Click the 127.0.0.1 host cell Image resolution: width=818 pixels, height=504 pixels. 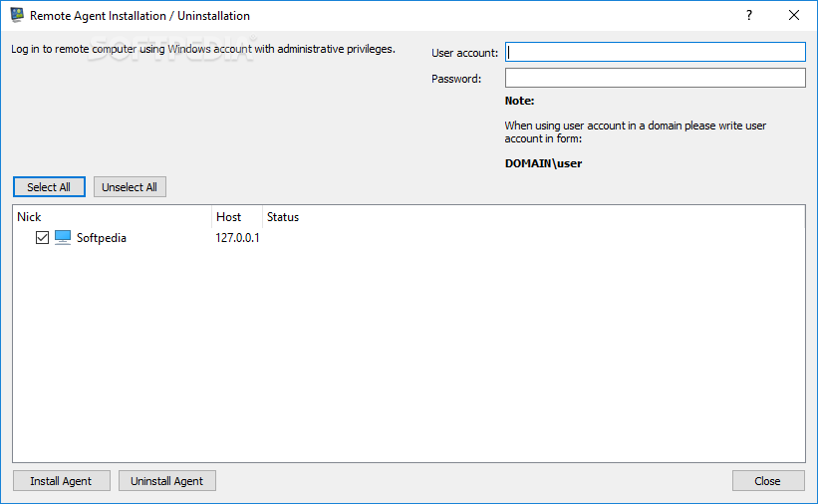237,238
